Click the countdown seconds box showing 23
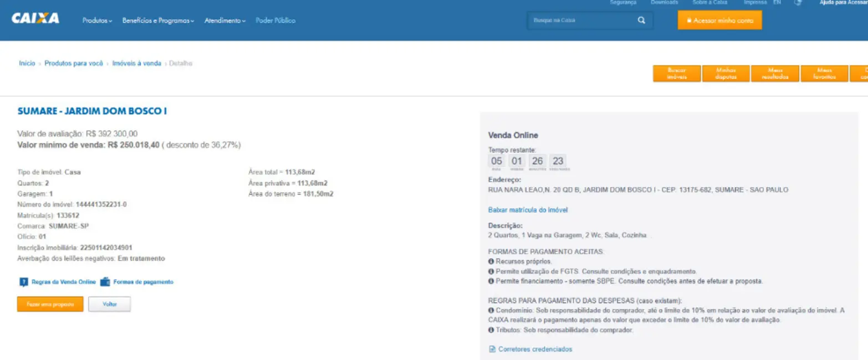 pos(558,162)
